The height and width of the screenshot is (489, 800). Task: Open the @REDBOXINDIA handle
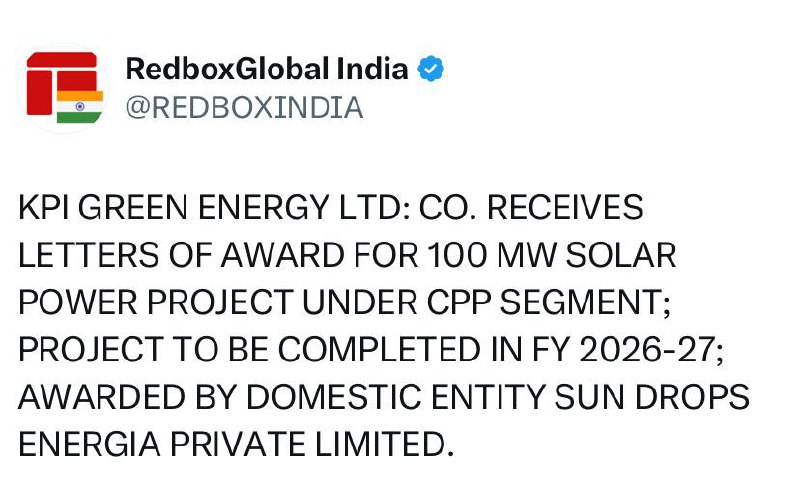pyautogui.click(x=243, y=107)
